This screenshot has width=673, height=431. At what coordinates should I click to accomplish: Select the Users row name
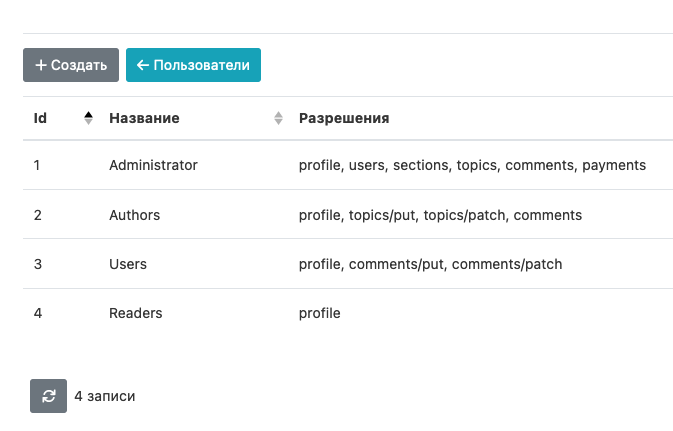coord(128,264)
